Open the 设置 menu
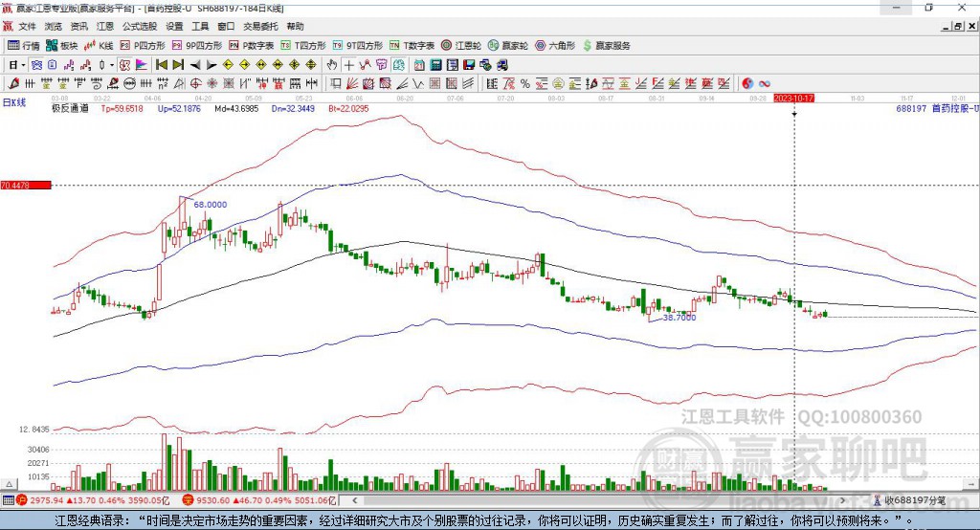 (174, 26)
